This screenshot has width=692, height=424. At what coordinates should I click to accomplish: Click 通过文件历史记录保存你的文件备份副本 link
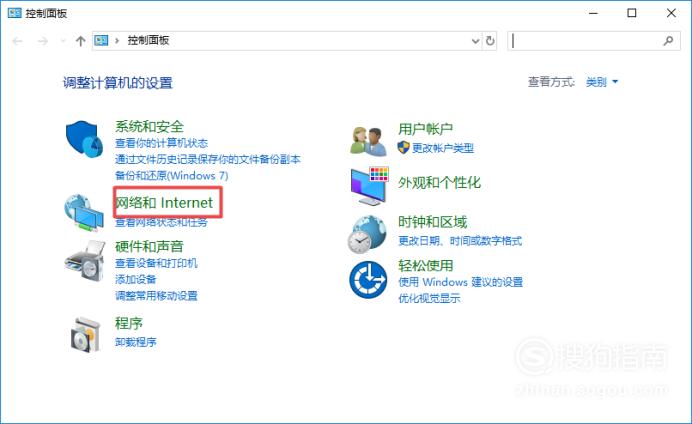207,159
